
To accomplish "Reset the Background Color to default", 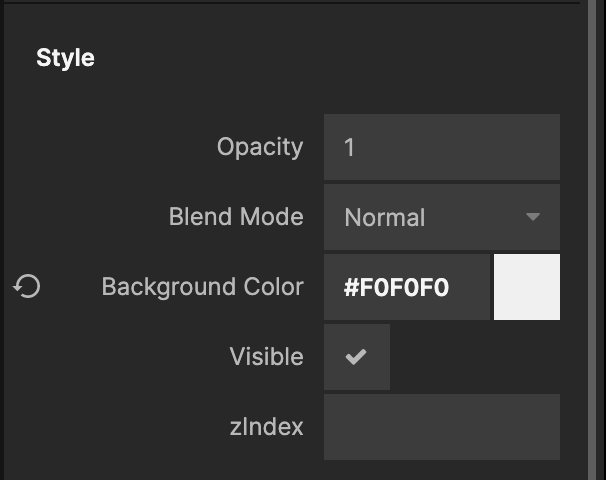I will tap(27, 288).
